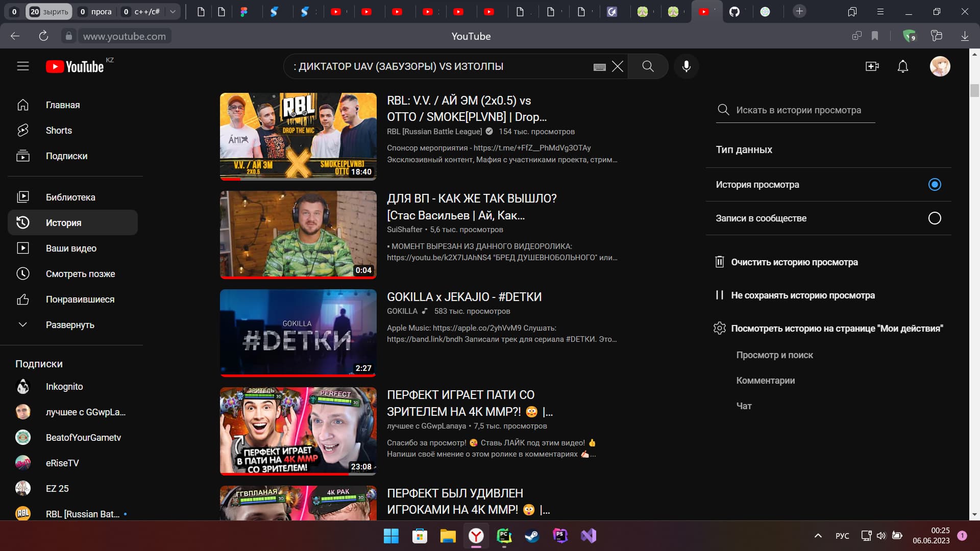Screen dimensions: 980x551
Task: Click the search magnifier button
Action: [648, 66]
